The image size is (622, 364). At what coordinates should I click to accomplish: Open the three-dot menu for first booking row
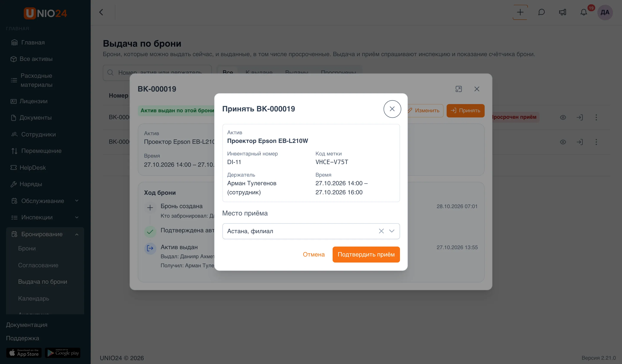[596, 117]
